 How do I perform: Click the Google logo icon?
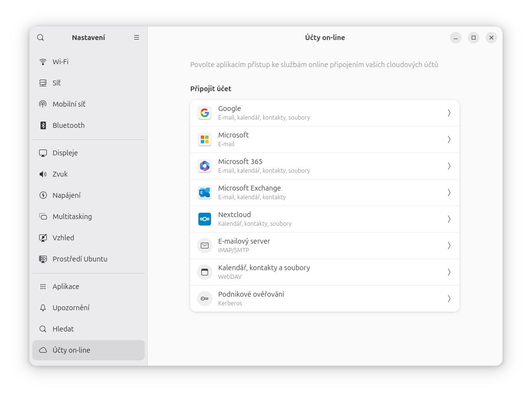205,113
